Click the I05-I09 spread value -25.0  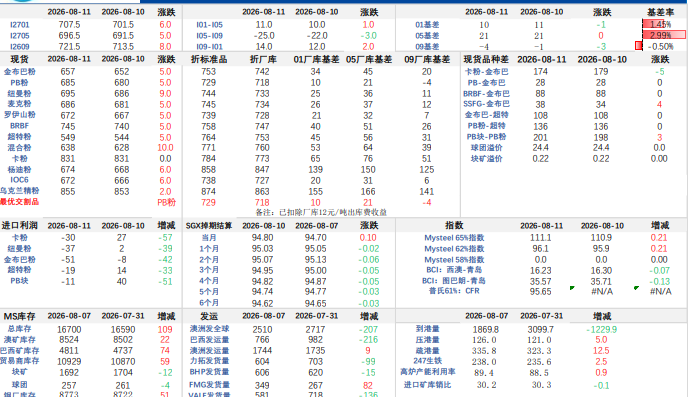point(264,36)
